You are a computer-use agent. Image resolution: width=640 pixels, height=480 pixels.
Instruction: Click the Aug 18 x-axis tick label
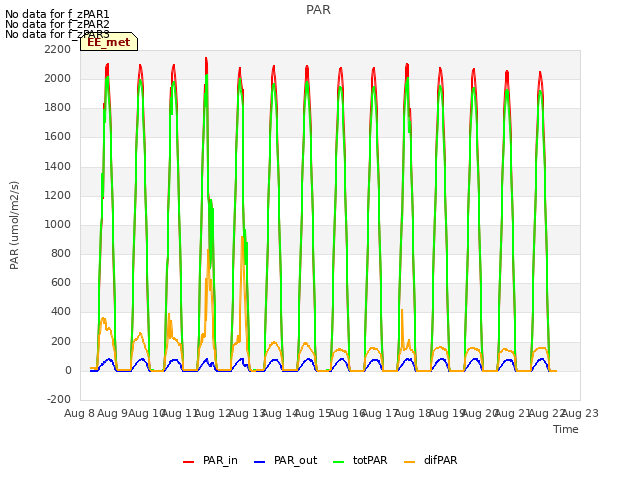(413, 413)
